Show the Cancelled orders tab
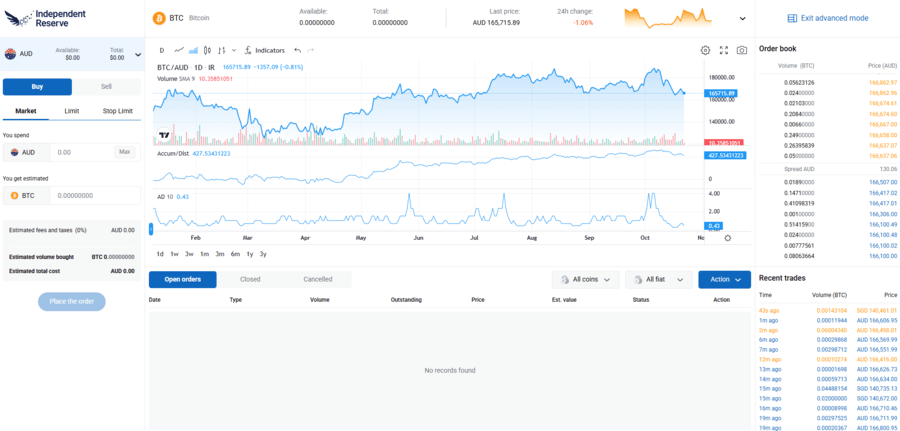900x431 pixels. [317, 279]
